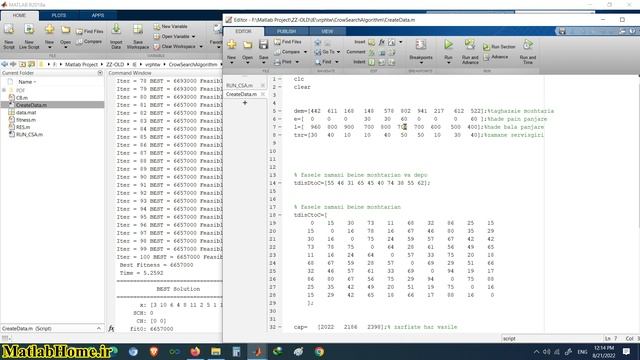Image resolution: width=640 pixels, height=360 pixels.
Task: Select RUN_CSA.m in Current Folder
Action: pyautogui.click(x=29, y=135)
